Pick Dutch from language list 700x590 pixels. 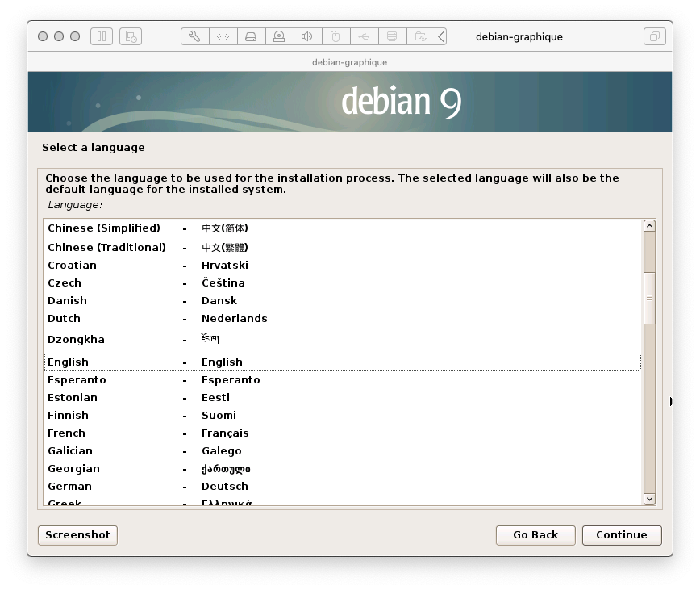coord(343,319)
